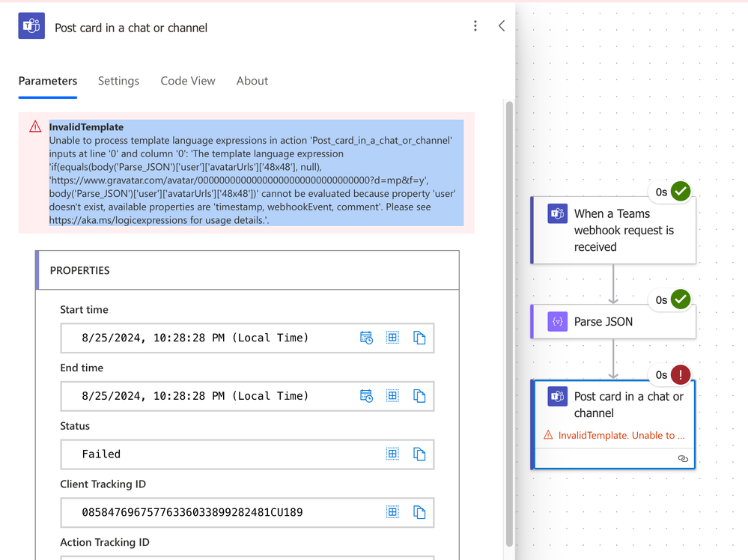Select the Parse JSON node

click(613, 321)
